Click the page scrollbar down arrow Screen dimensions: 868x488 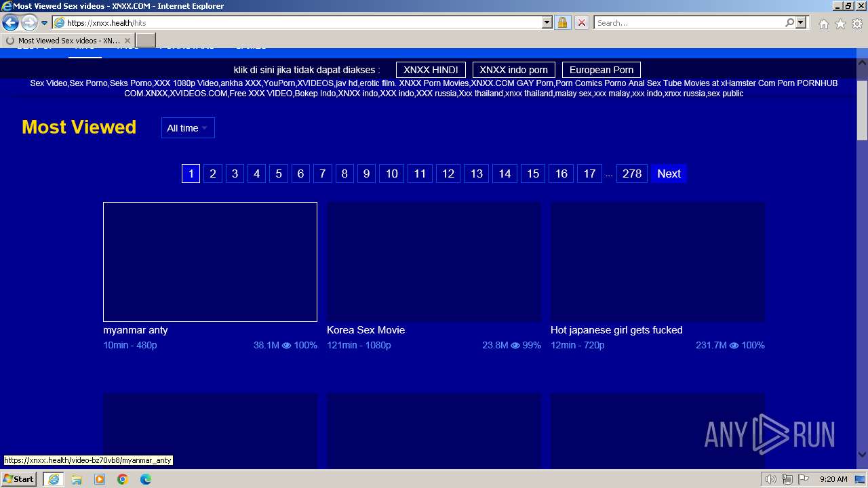(x=862, y=454)
